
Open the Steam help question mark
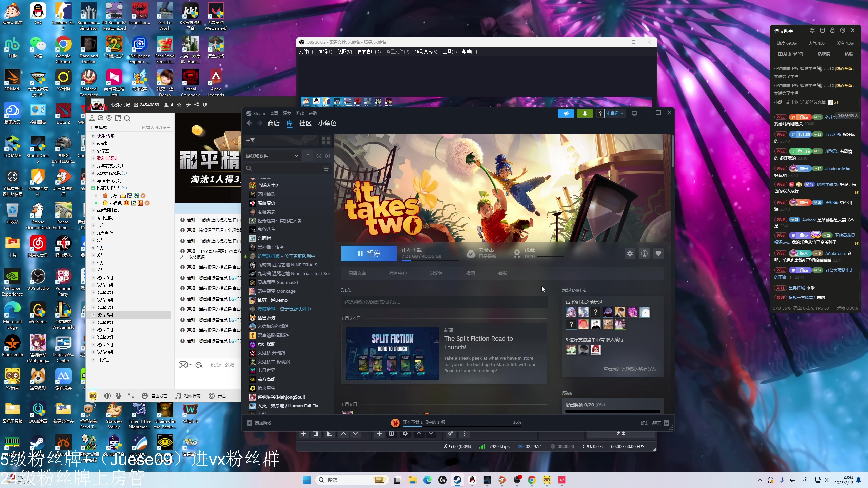pos(600,114)
